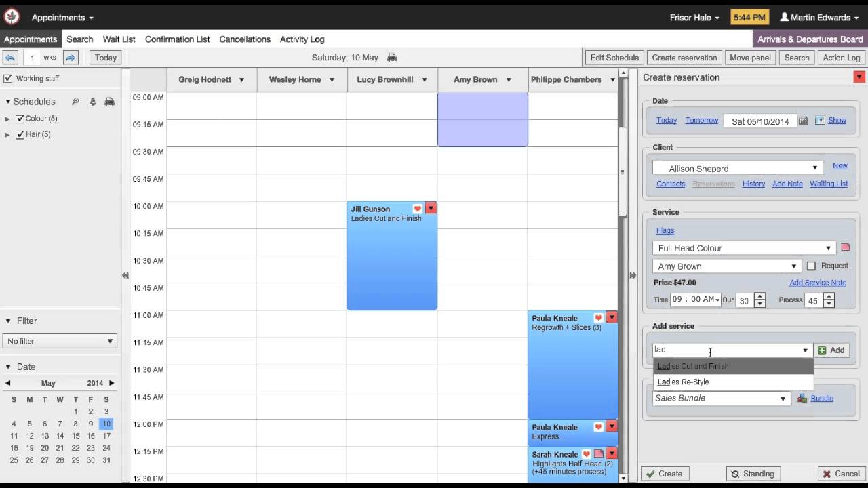Open the No filter dropdown
The width and height of the screenshot is (868, 488).
[x=60, y=341]
